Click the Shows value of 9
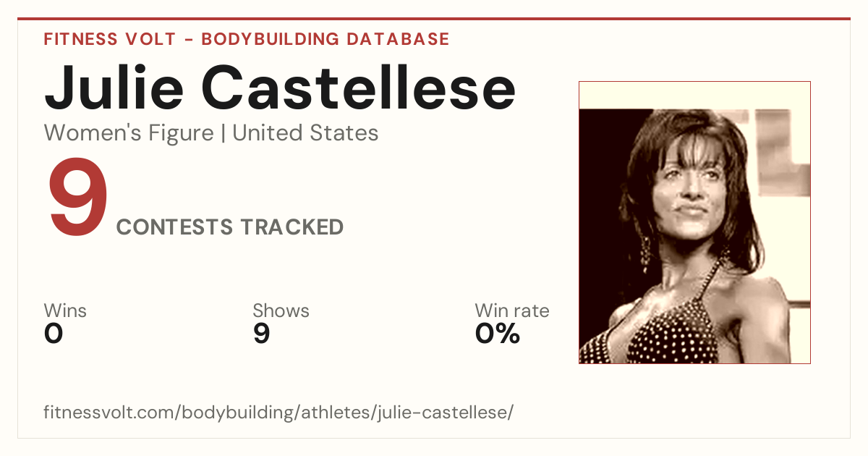 click(262, 334)
